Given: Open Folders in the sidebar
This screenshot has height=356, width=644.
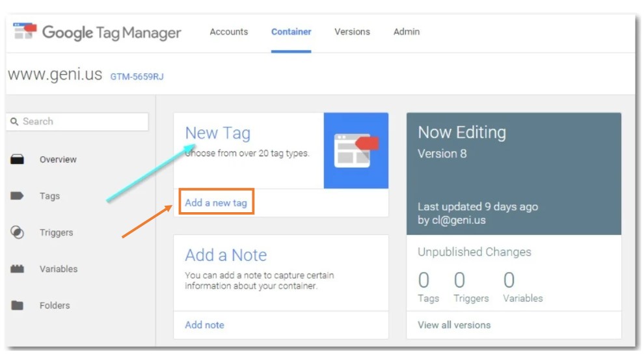Looking at the screenshot, I should pos(55,305).
